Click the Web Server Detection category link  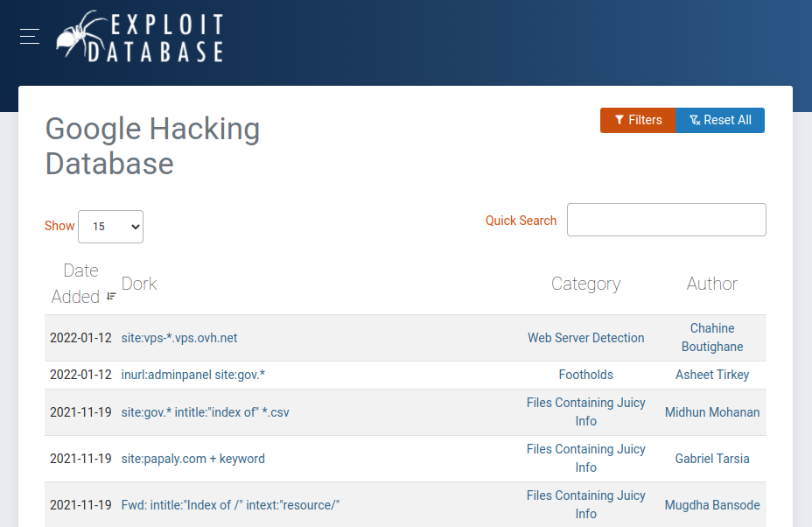click(x=585, y=338)
